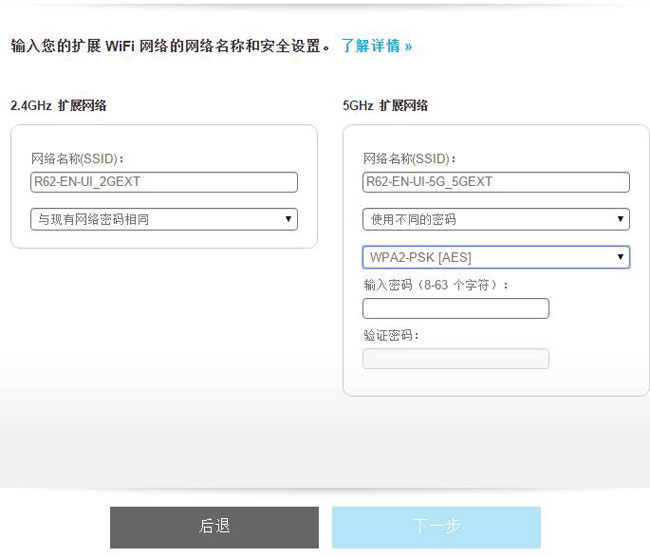Select the 5GHz 扩展网络 heading
650x557 pixels.
[x=385, y=105]
